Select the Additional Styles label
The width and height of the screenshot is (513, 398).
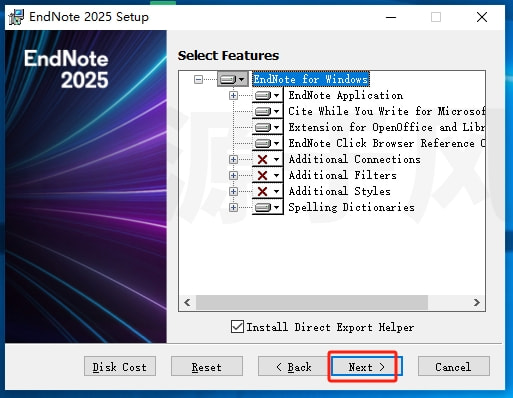(x=339, y=191)
